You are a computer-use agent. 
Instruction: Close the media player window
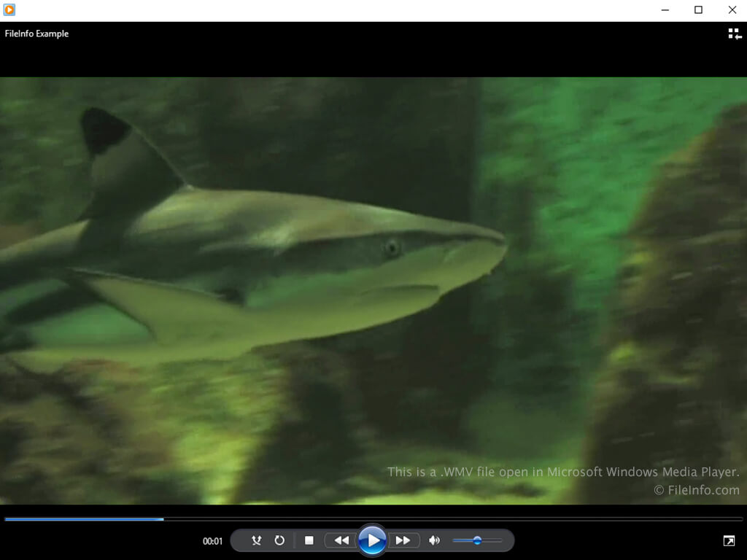pos(732,10)
